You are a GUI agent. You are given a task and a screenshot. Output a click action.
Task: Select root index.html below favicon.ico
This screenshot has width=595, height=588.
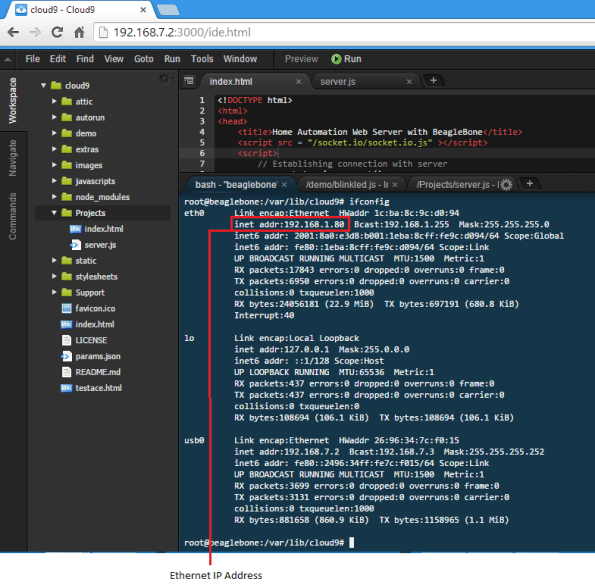pos(94,324)
